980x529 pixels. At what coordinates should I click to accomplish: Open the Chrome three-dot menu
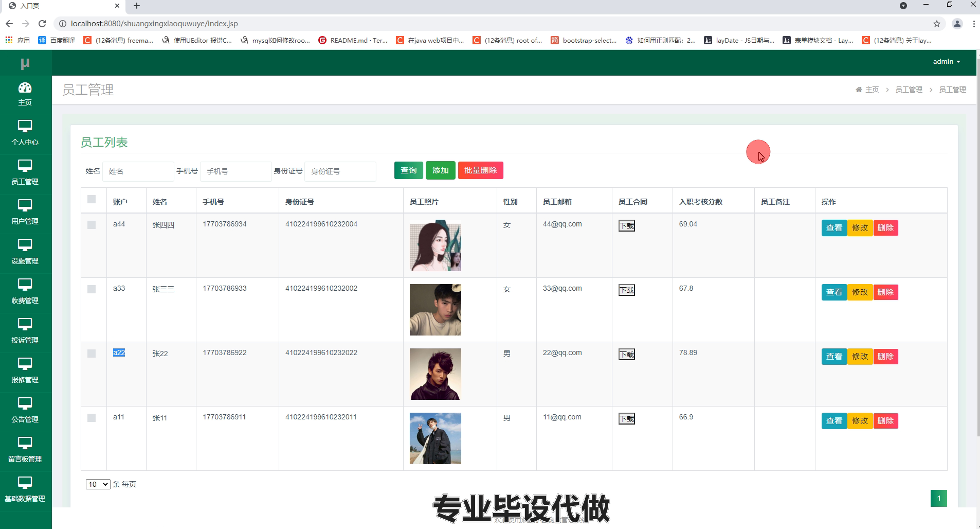(x=973, y=24)
